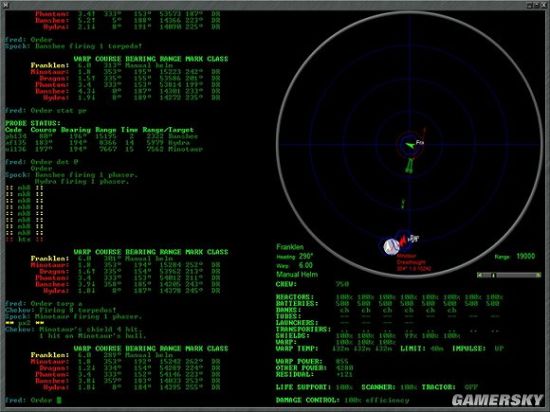The image size is (550, 412).
Task: Select the small white ship beside red Minotaur
Action: [414, 239]
